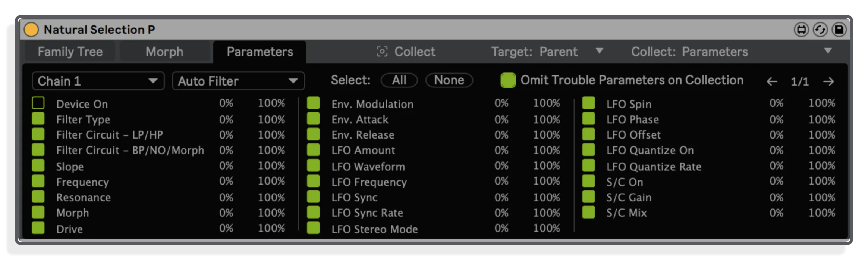This screenshot has height=260, width=868.
Task: Toggle the LFO Frequency checkbox
Action: 313,181
